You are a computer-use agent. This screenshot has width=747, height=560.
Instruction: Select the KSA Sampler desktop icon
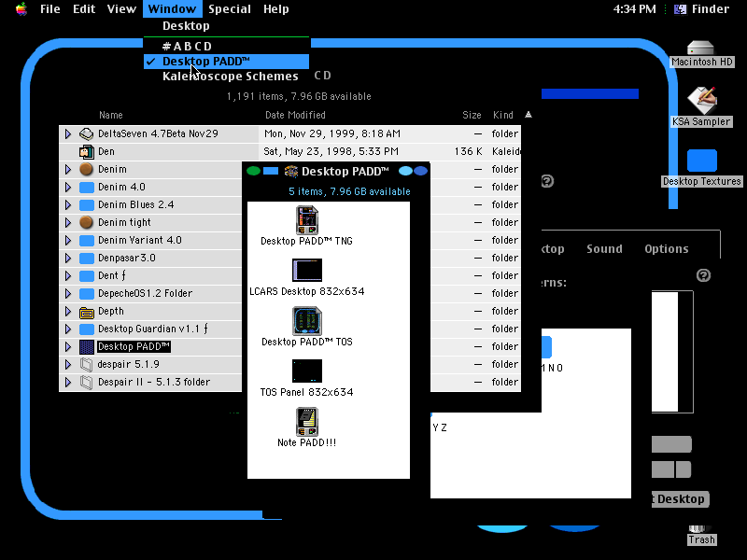click(x=701, y=101)
